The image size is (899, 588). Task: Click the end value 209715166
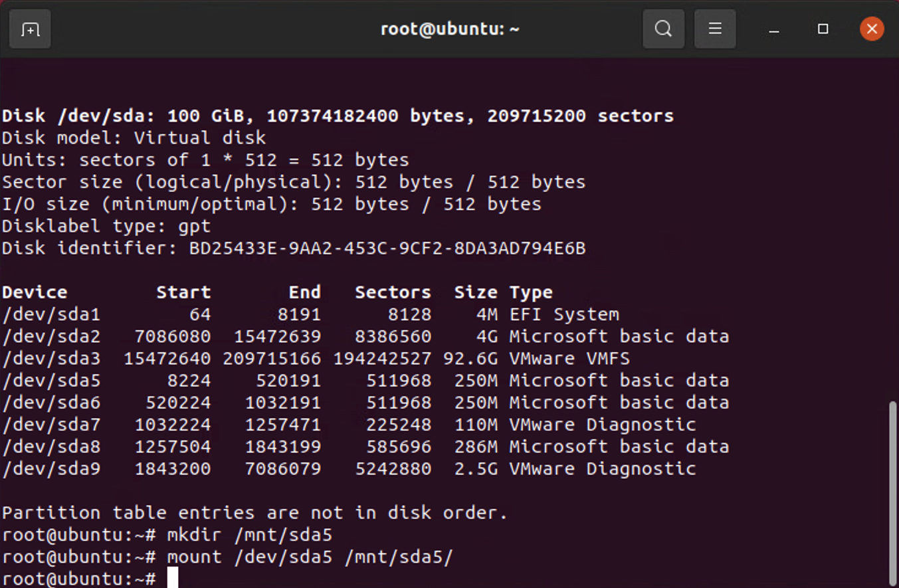tap(272, 359)
